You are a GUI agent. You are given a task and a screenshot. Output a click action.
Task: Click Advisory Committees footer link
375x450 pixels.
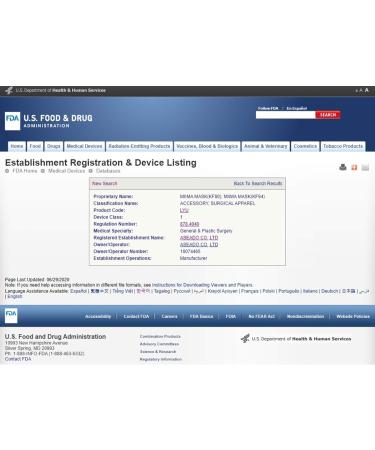coord(159,344)
